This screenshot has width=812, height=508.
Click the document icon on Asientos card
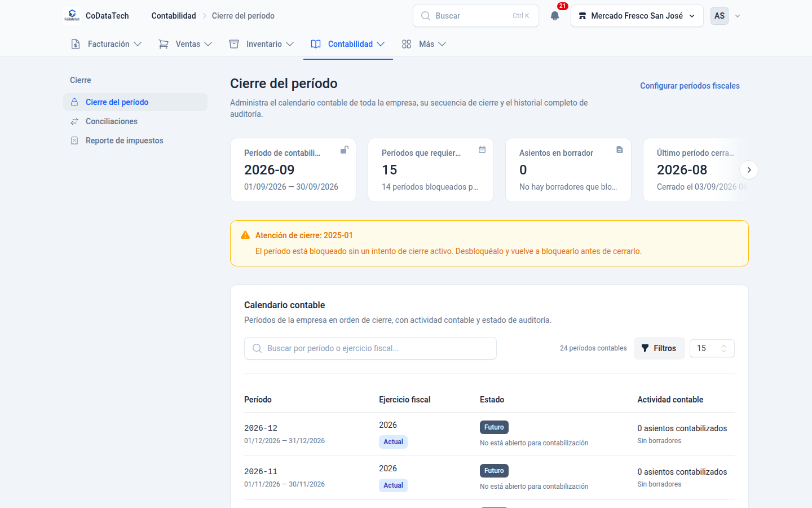tap(620, 150)
